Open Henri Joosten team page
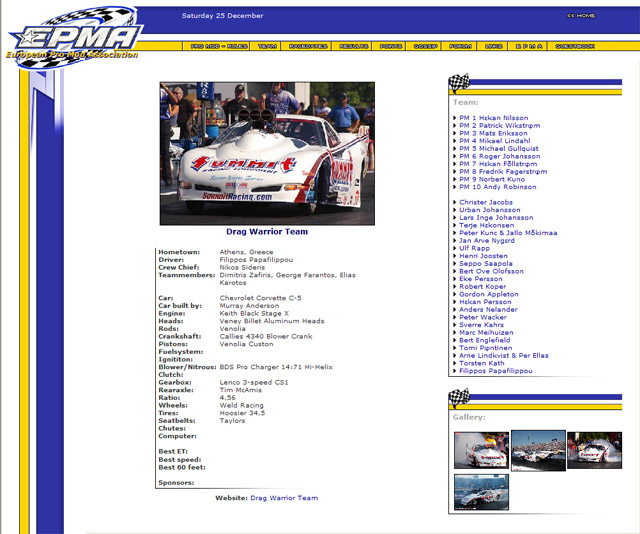The height and width of the screenshot is (534, 640). (x=483, y=256)
